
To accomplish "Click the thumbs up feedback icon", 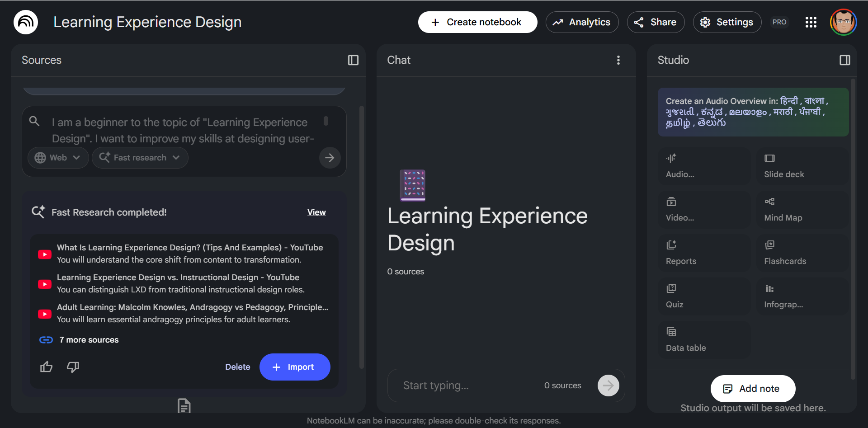I will [47, 367].
